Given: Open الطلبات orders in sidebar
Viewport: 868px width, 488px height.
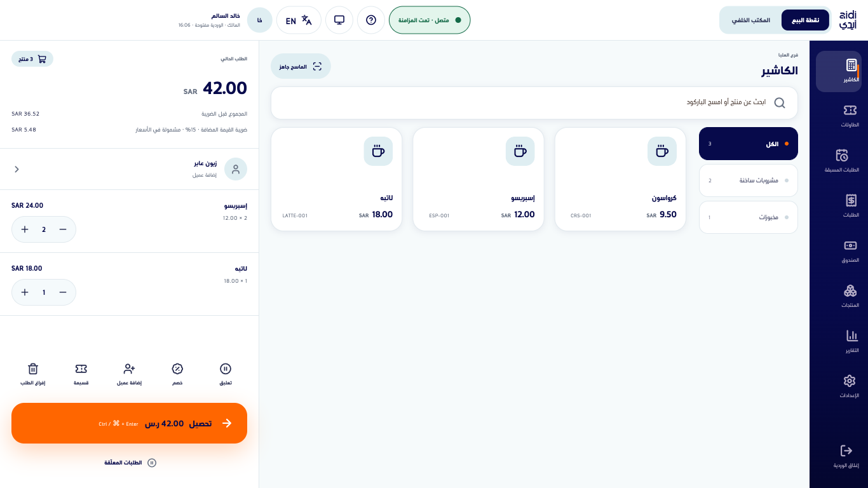Looking at the screenshot, I should tap(851, 207).
